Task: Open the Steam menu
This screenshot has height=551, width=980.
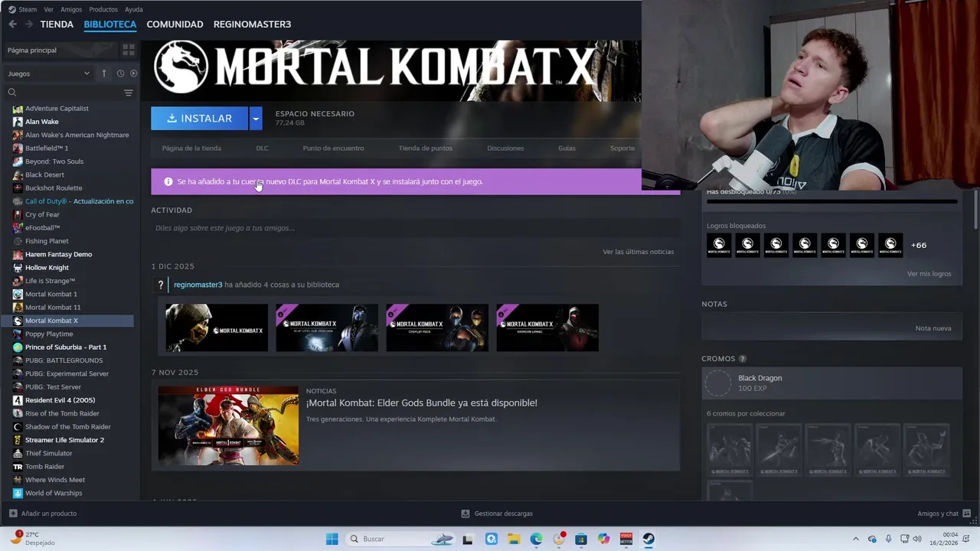Action: tap(23, 9)
